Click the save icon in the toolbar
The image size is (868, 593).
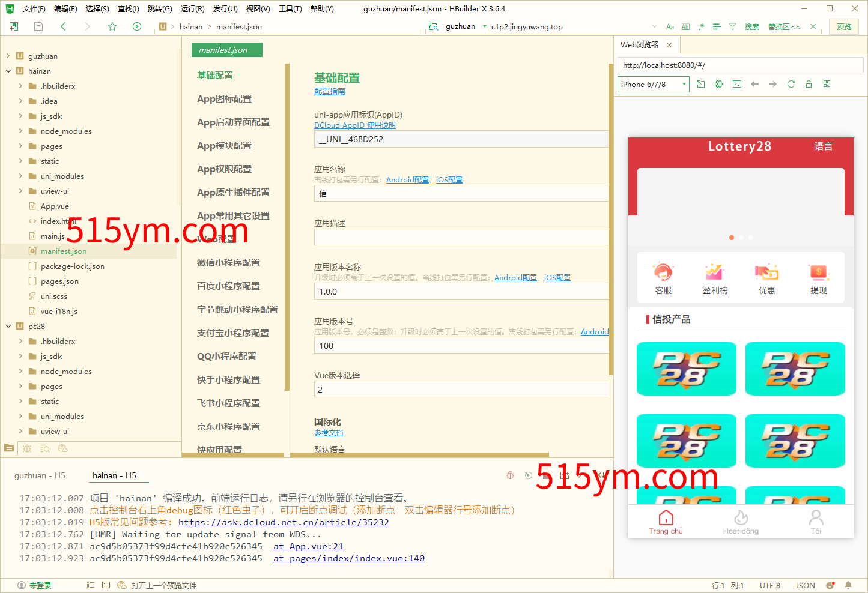37,26
